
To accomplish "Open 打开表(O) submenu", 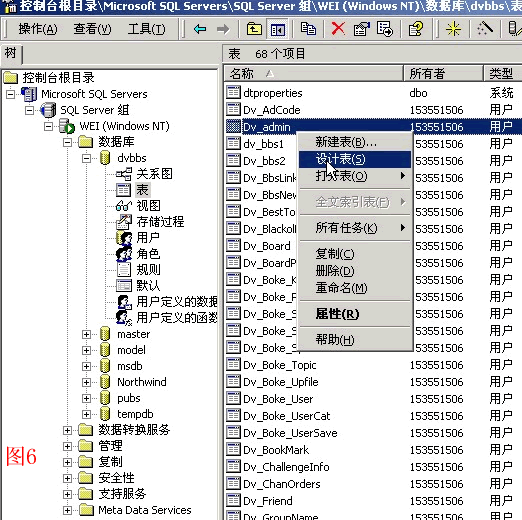I will pyautogui.click(x=355, y=176).
